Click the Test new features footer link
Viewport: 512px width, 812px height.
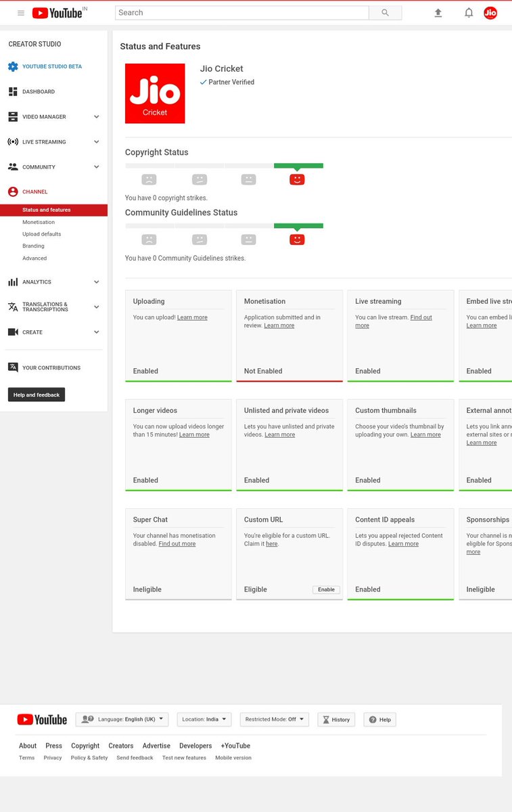[x=184, y=758]
